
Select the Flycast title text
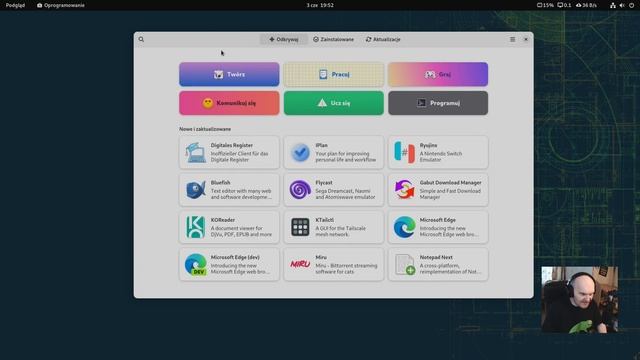[324, 182]
